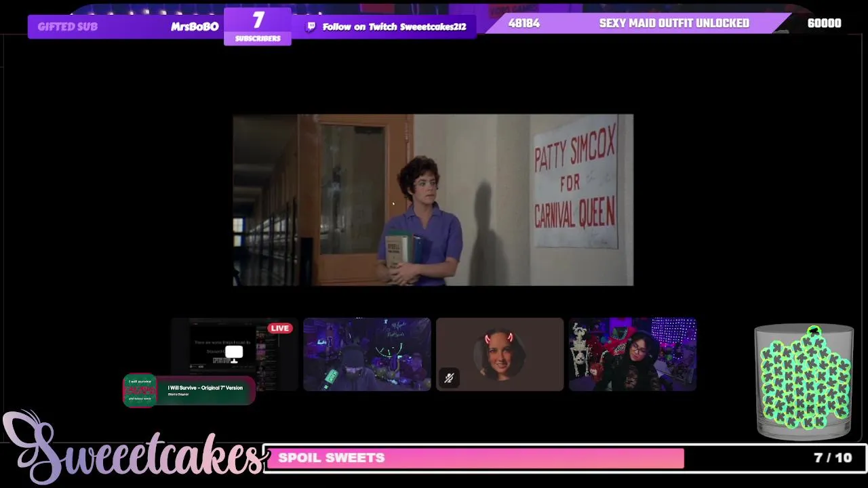Screen dimensions: 868x488
Task: Click the glass jar of green tokens
Action: click(x=804, y=382)
